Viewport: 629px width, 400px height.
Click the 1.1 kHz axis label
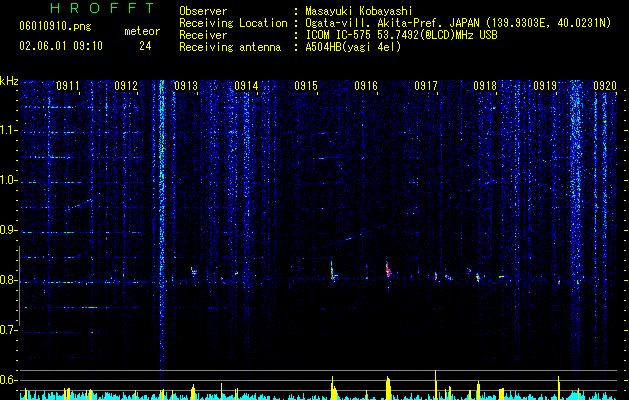pyautogui.click(x=8, y=130)
